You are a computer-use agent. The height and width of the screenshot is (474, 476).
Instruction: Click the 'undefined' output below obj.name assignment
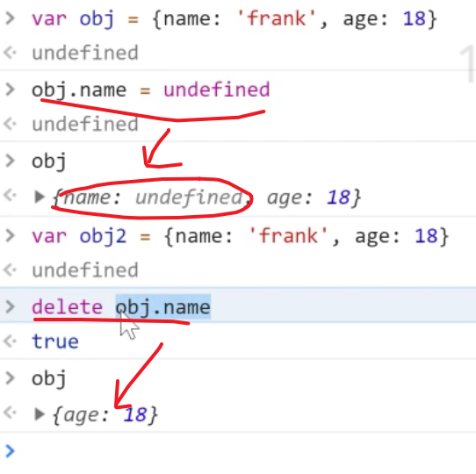point(85,124)
